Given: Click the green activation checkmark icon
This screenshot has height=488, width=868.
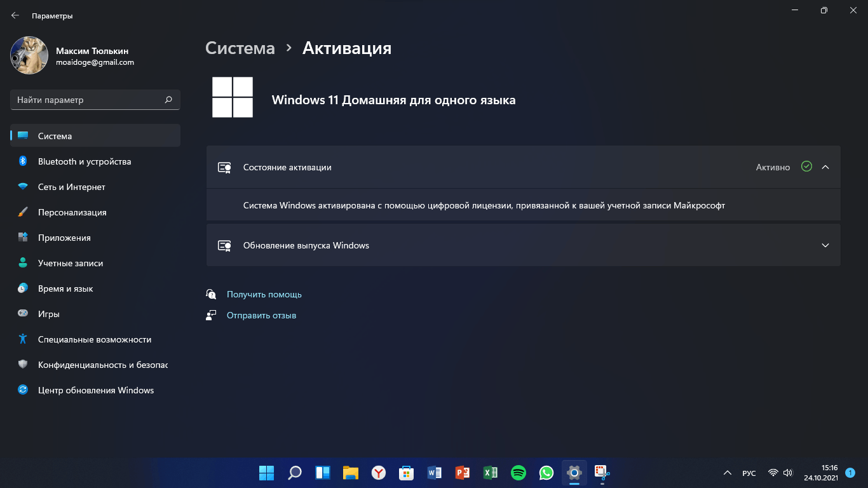Looking at the screenshot, I should (806, 166).
